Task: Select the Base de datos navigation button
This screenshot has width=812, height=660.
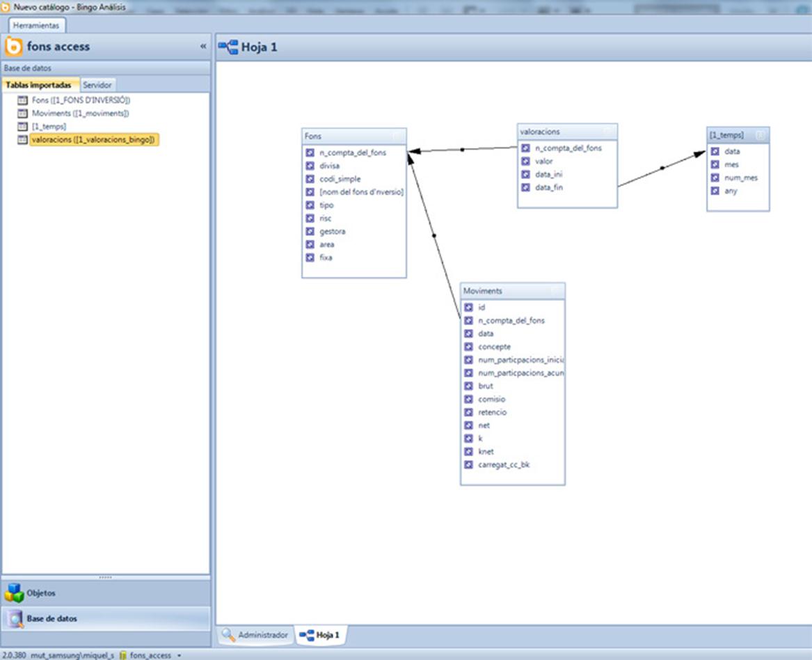Action: coord(51,618)
